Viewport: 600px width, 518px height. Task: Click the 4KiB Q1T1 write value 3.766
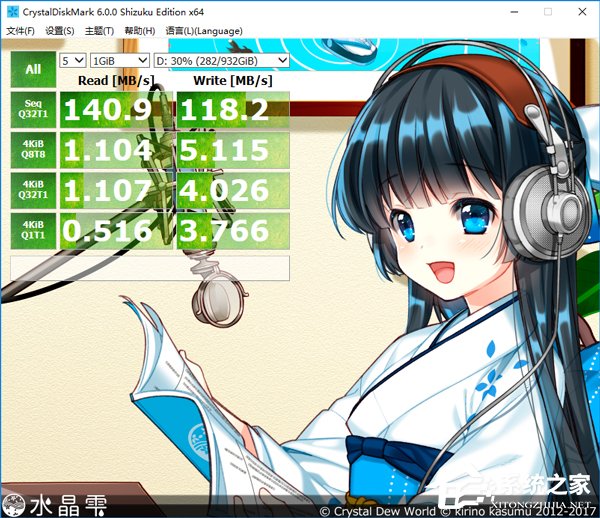coord(233,231)
